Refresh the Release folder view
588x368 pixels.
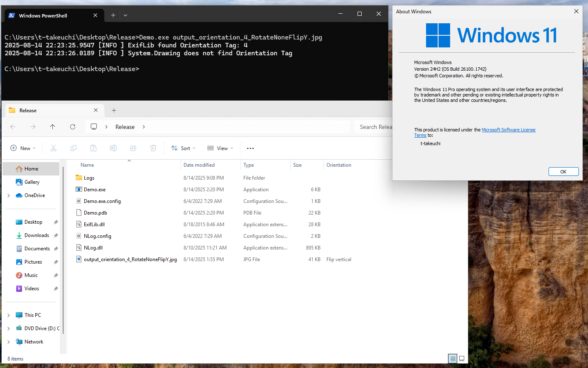click(x=73, y=127)
